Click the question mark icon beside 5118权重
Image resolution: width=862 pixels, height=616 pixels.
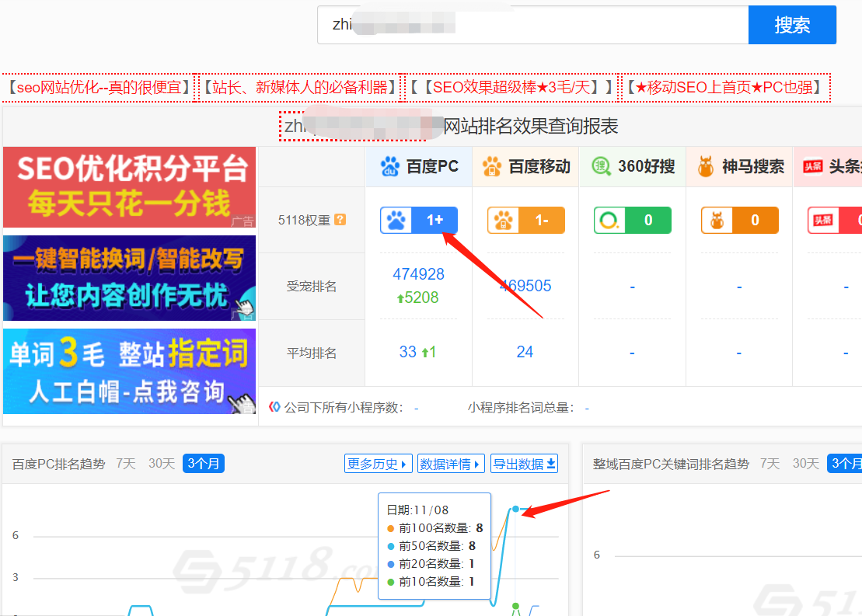pyautogui.click(x=340, y=220)
